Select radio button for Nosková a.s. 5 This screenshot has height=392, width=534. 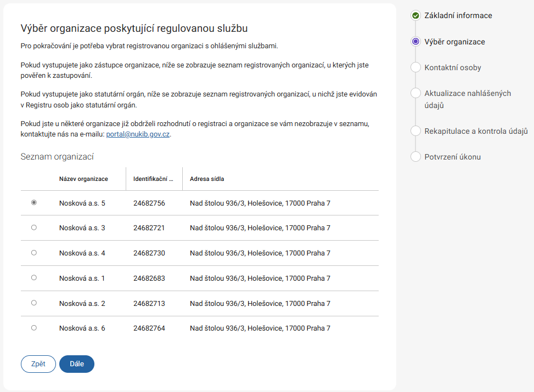34,203
